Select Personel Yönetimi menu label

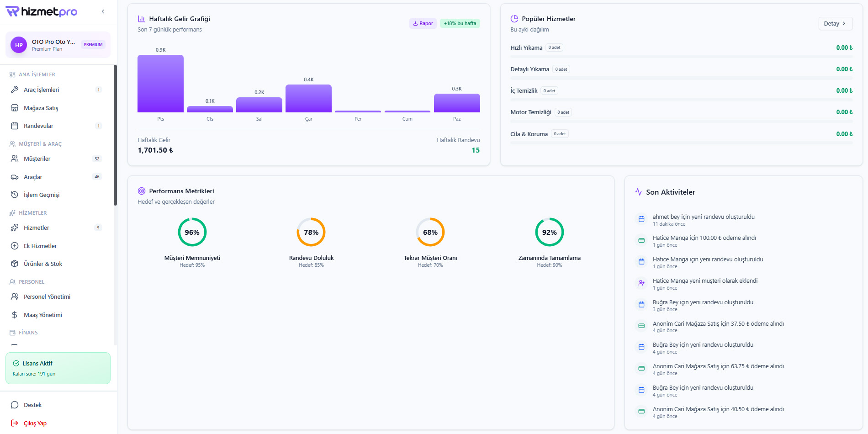pos(47,296)
